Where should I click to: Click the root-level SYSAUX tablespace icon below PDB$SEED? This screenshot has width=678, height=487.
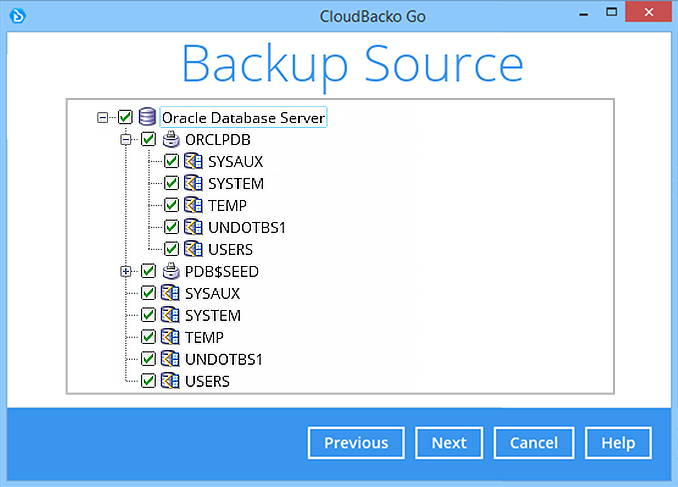coord(170,293)
